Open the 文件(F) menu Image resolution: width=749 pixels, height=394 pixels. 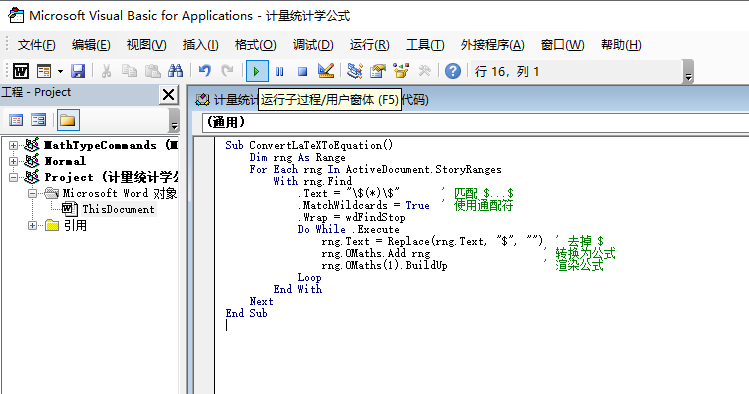(36, 45)
